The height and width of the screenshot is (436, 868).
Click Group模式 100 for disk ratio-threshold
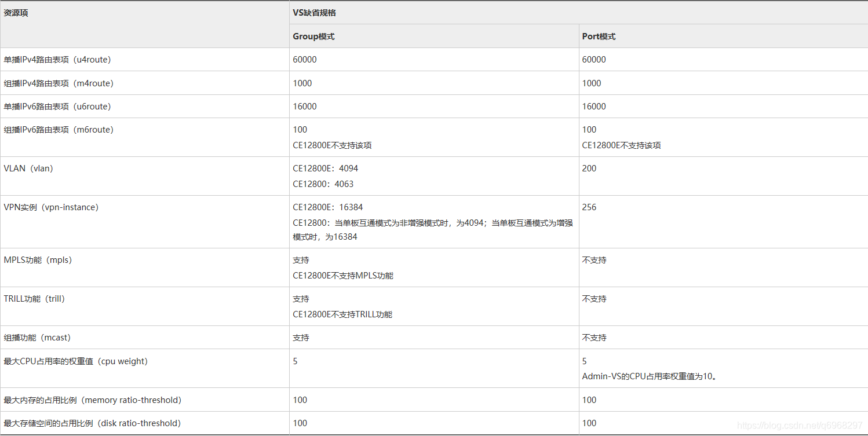click(x=300, y=423)
